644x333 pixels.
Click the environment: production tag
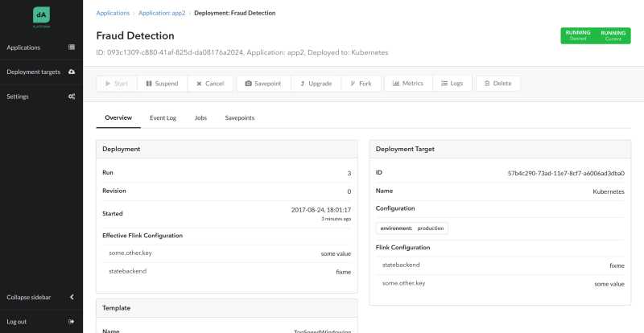pos(412,228)
